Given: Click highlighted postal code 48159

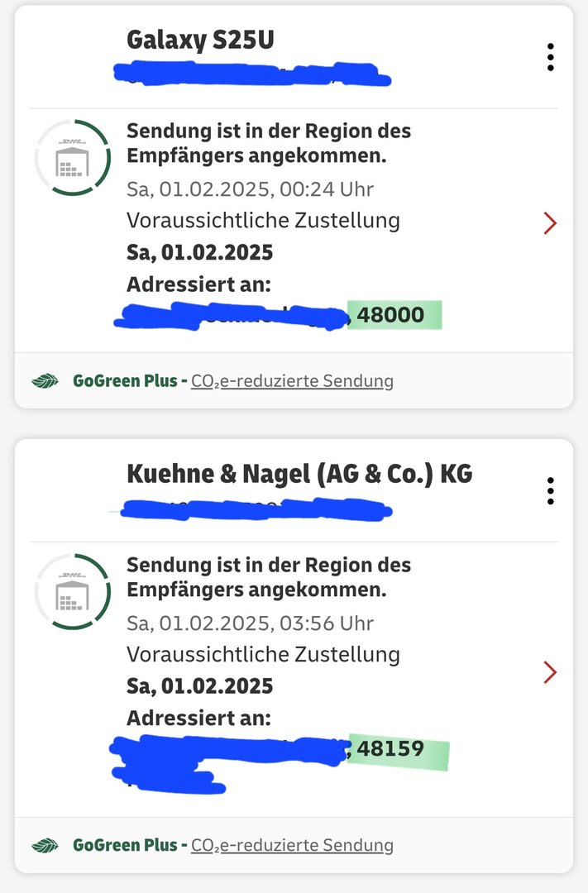Looking at the screenshot, I should pos(391,749).
